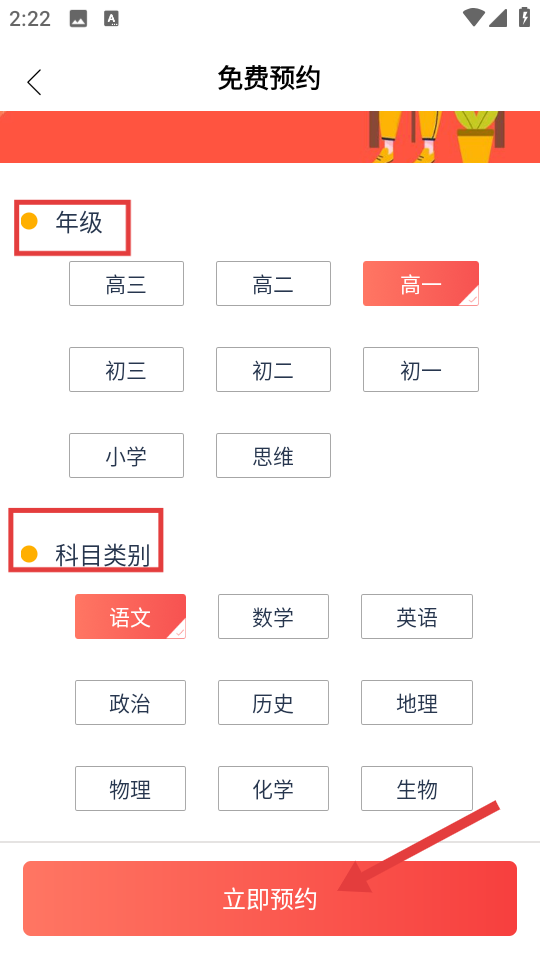This screenshot has width=540, height=960.
Task: Choose the 初一 grade option
Action: [421, 369]
